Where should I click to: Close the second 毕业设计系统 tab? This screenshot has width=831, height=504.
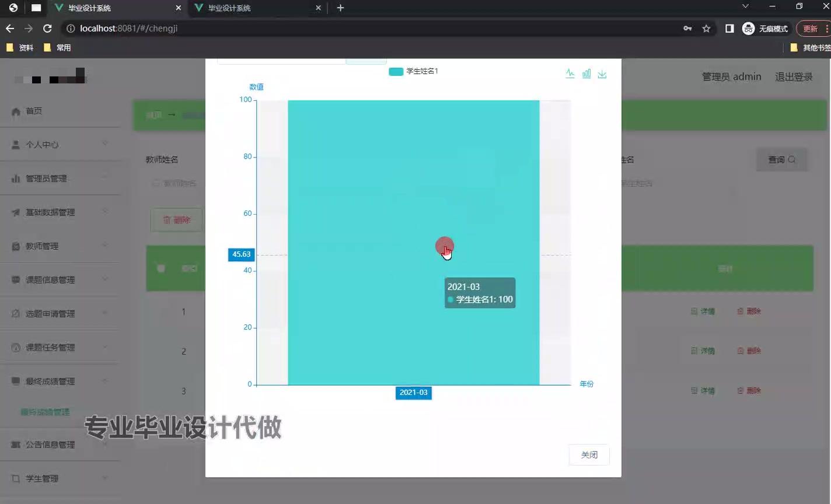tap(318, 8)
